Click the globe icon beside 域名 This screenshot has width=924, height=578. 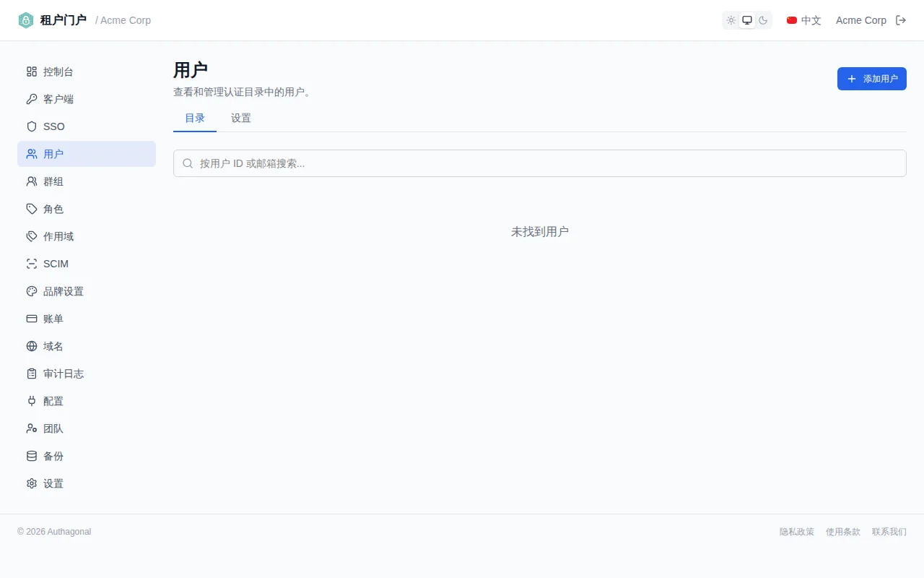tap(32, 346)
